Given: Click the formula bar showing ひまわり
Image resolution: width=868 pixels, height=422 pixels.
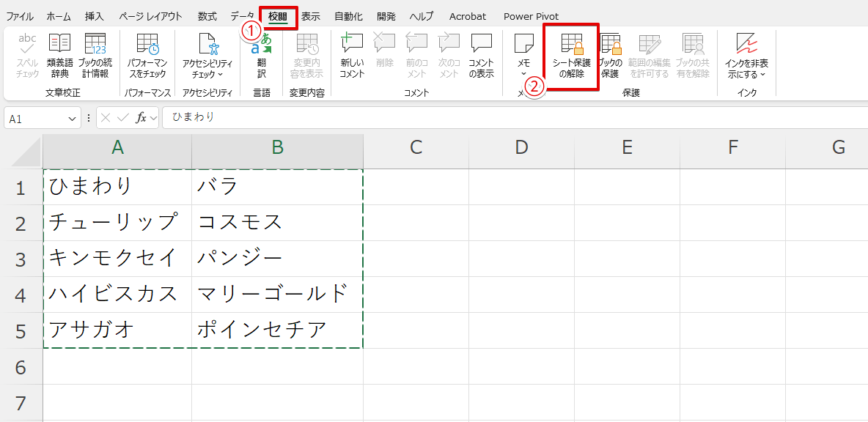Looking at the screenshot, I should (x=513, y=117).
